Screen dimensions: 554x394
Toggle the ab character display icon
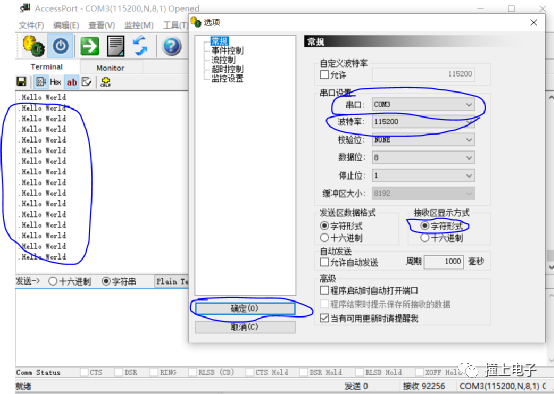[x=72, y=82]
